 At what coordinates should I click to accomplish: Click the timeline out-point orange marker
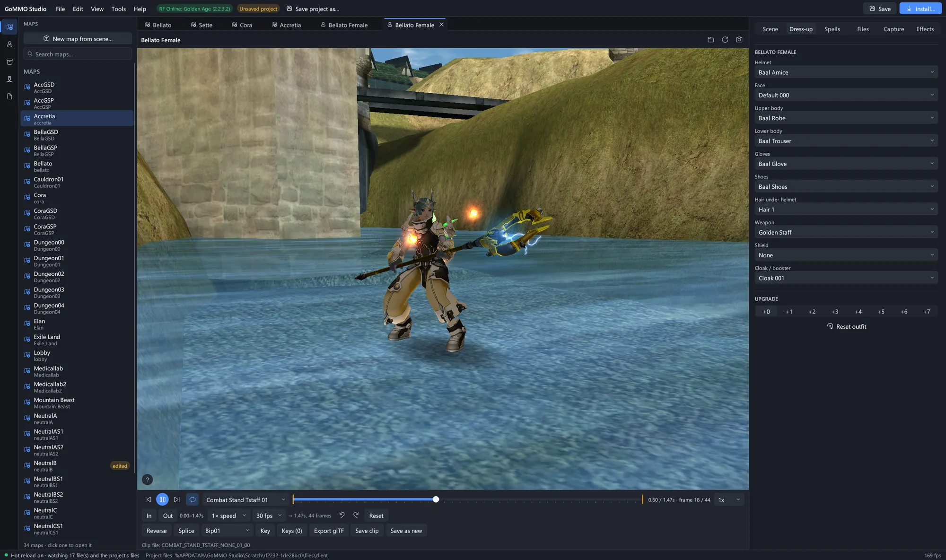pos(642,499)
